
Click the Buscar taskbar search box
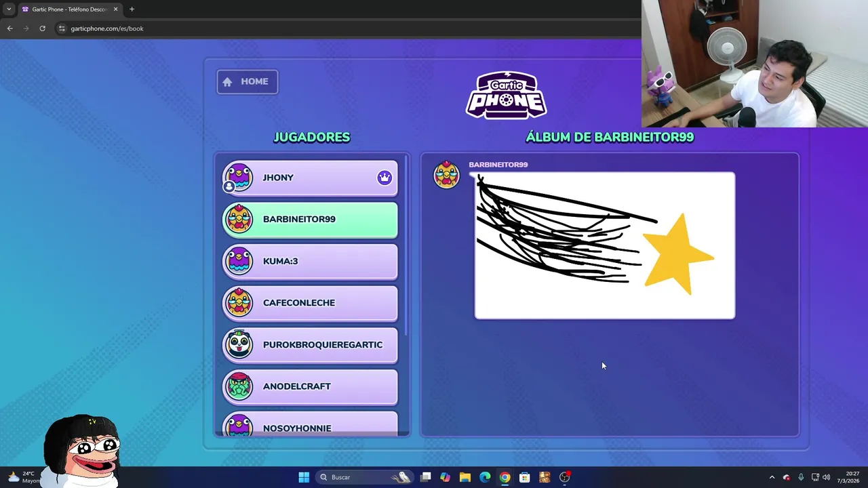(365, 477)
